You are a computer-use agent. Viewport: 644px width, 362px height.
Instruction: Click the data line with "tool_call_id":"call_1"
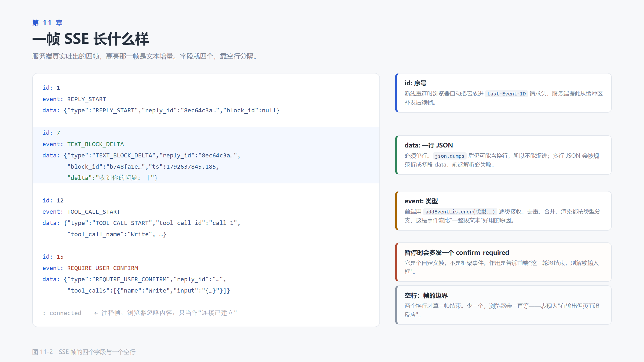pos(141,223)
